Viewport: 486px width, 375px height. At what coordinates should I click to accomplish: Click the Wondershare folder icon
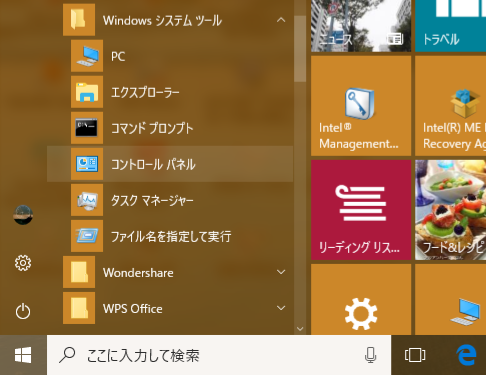pos(79,272)
